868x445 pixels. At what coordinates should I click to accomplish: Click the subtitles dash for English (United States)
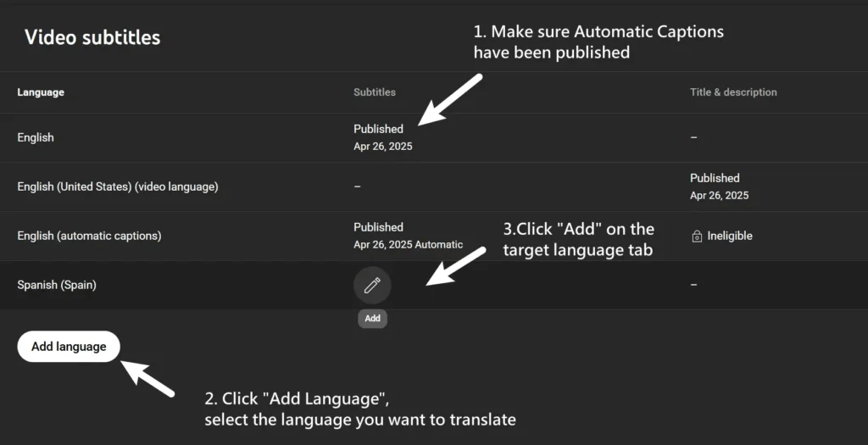[x=357, y=186]
